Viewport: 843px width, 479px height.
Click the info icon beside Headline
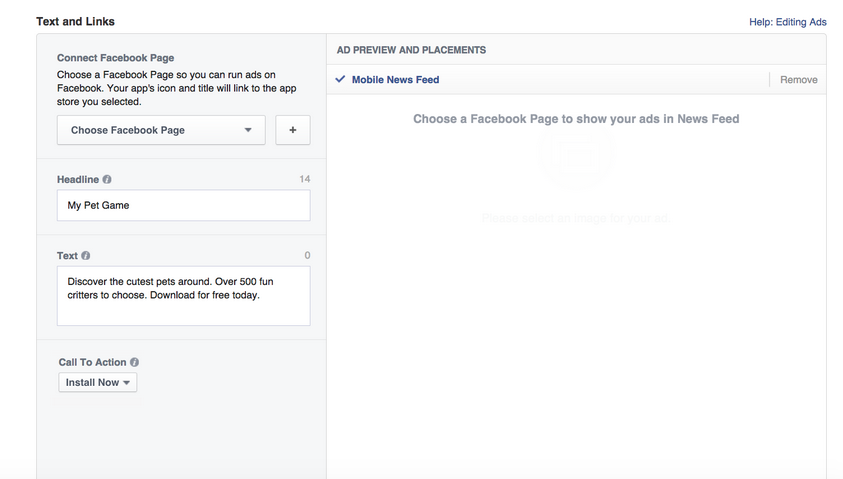click(107, 180)
